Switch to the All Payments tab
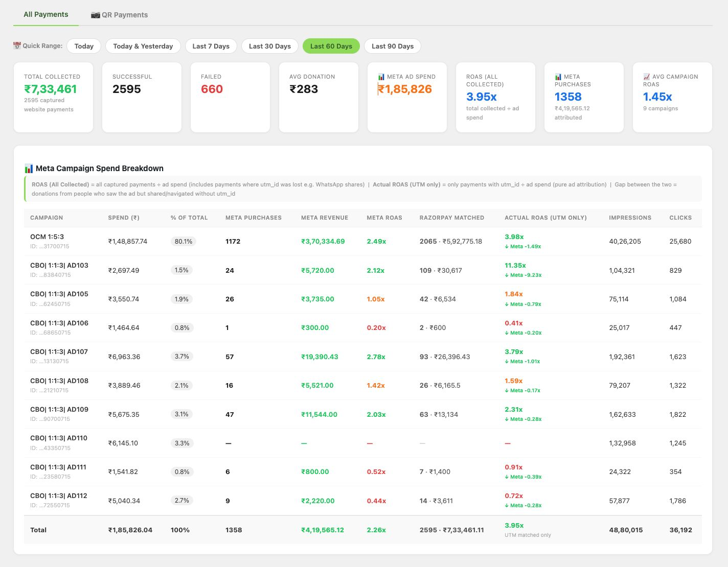Viewport: 728px width, 567px height. click(46, 14)
